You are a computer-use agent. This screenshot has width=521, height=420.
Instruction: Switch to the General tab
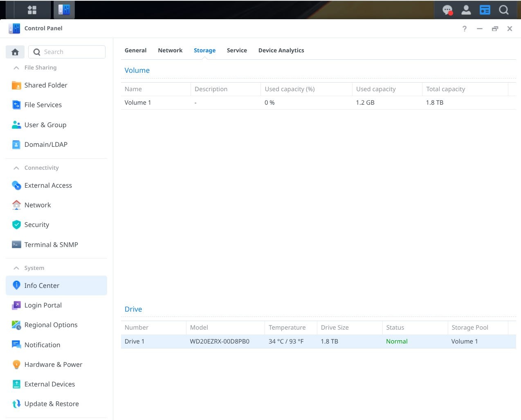coord(135,50)
